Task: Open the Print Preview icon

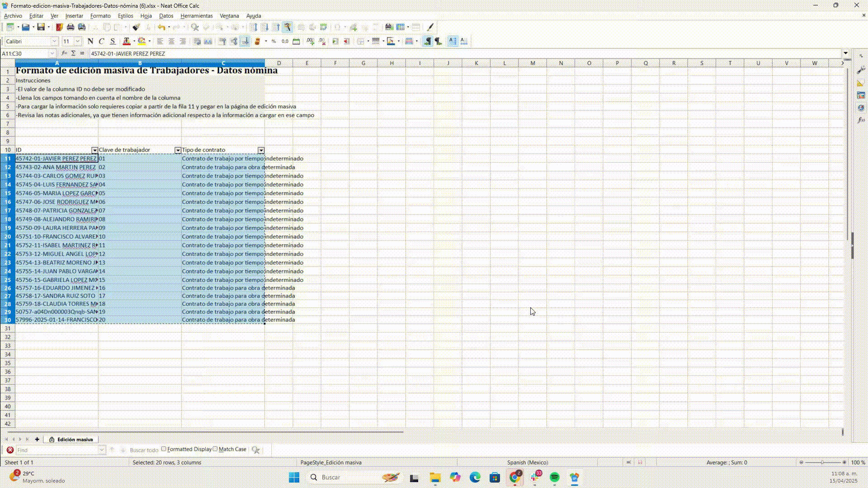Action: [82, 27]
